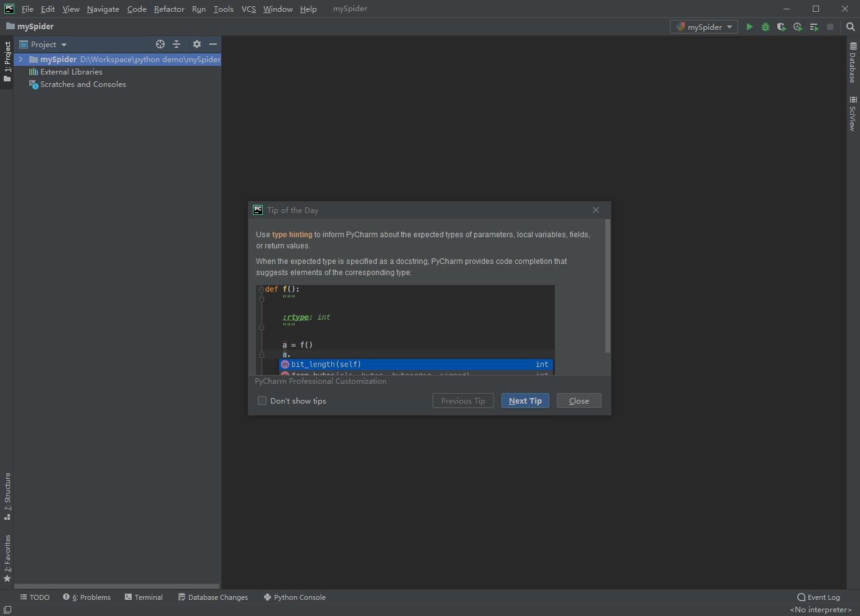
Task: Open the Edit menu
Action: (x=48, y=9)
